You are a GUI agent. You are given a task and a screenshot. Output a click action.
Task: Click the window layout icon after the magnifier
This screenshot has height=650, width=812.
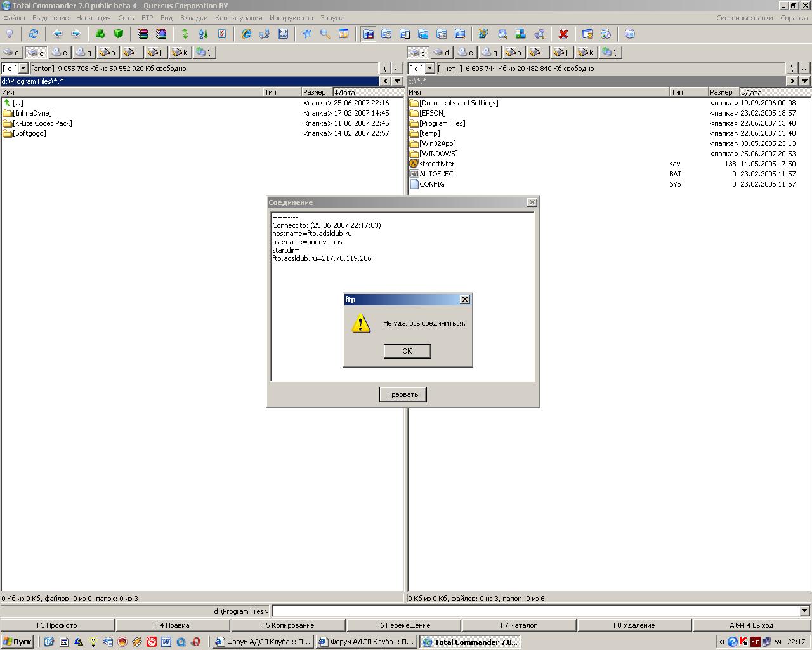[344, 34]
